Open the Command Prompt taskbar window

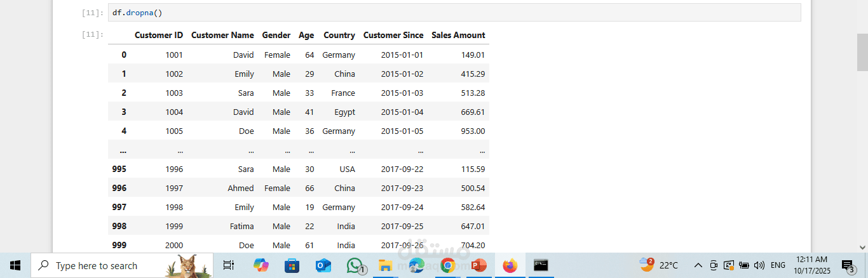(541, 265)
